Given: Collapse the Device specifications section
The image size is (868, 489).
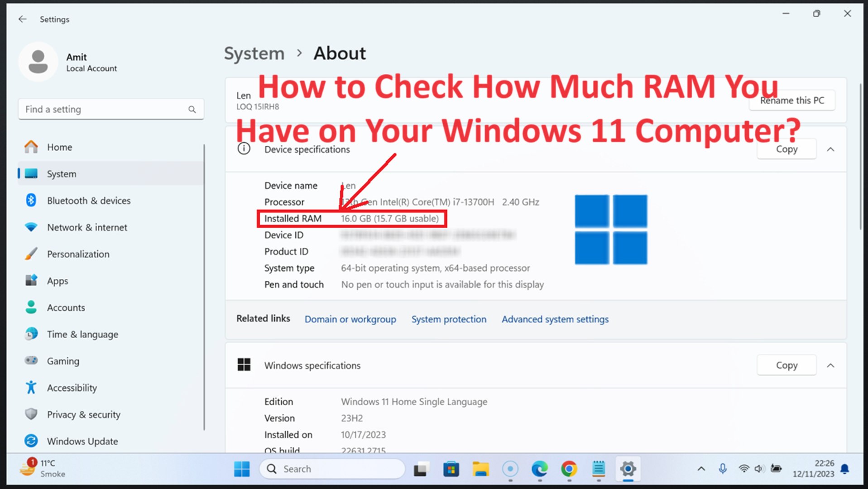Looking at the screenshot, I should 830,149.
